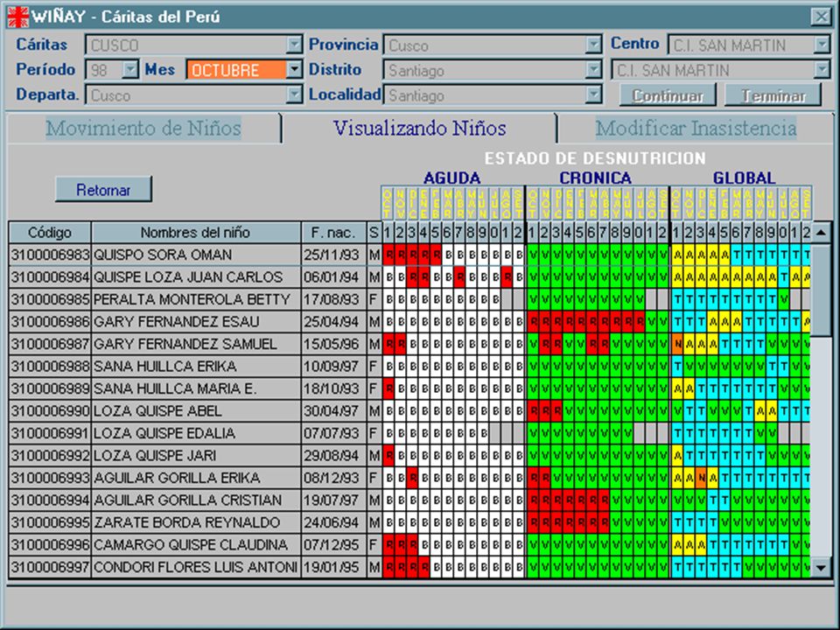Click birth date 19/01/95

pyautogui.click(x=333, y=567)
